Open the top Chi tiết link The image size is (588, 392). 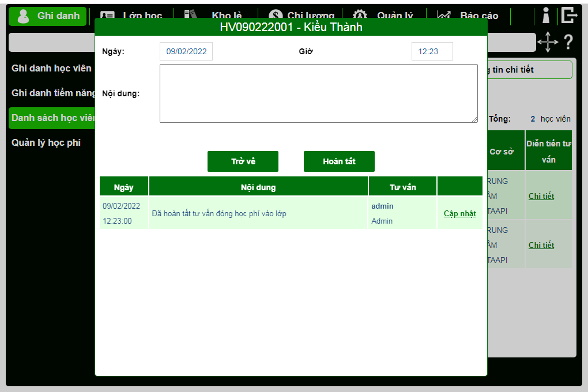tap(541, 196)
